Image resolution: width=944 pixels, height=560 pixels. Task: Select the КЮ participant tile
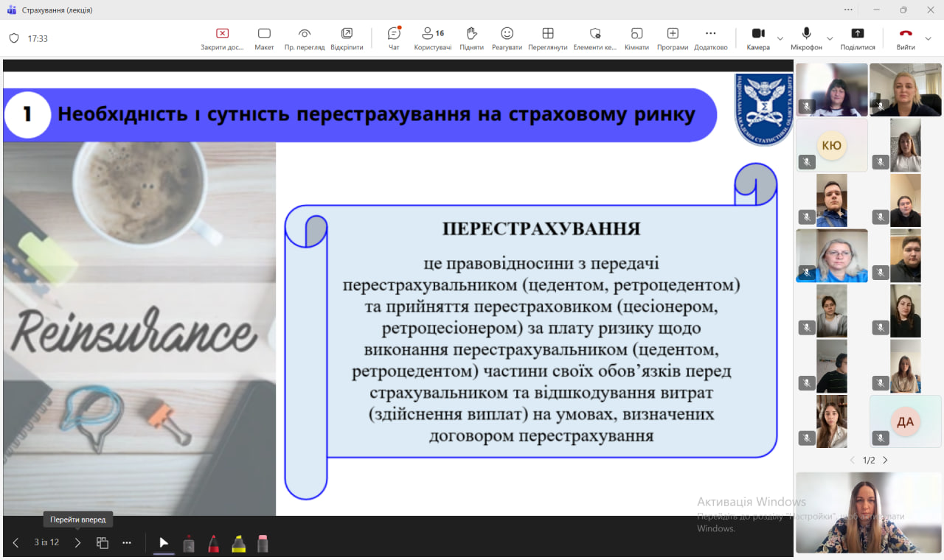tap(831, 145)
